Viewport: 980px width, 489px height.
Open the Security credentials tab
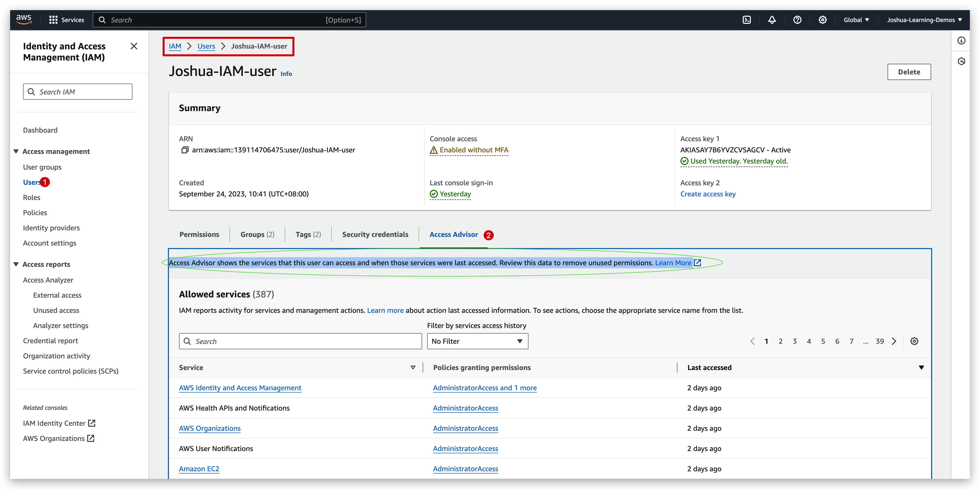pos(375,234)
